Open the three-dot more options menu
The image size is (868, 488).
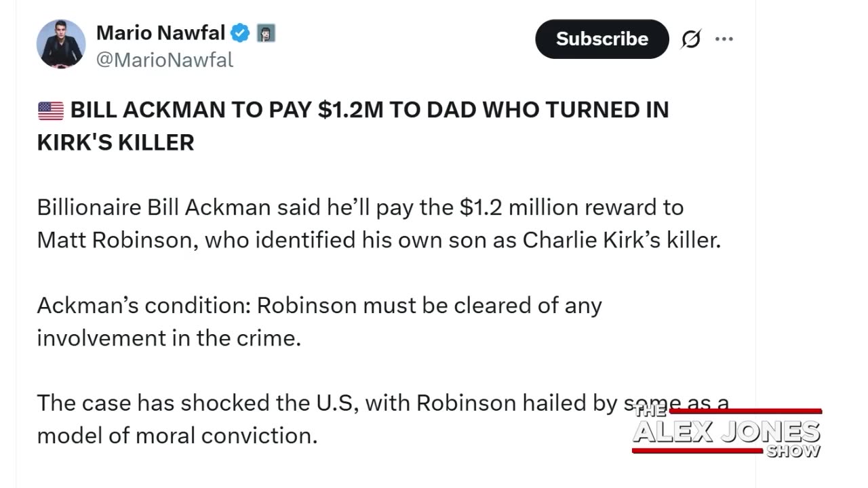pyautogui.click(x=724, y=39)
